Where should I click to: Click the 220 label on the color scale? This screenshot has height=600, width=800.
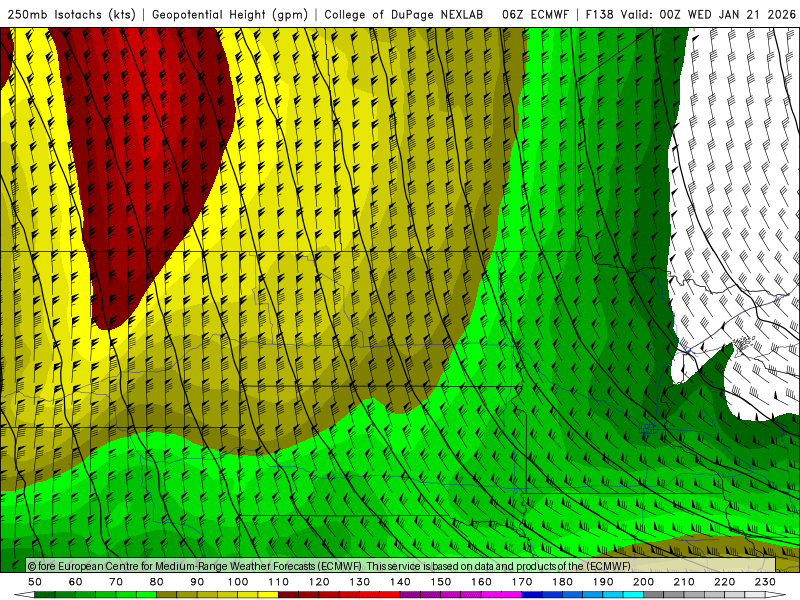tap(724, 582)
